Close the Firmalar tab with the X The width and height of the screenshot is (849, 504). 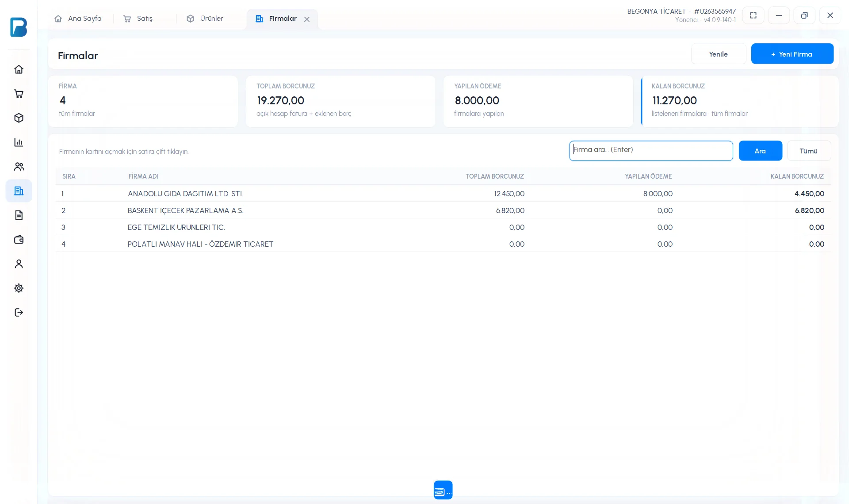point(307,19)
